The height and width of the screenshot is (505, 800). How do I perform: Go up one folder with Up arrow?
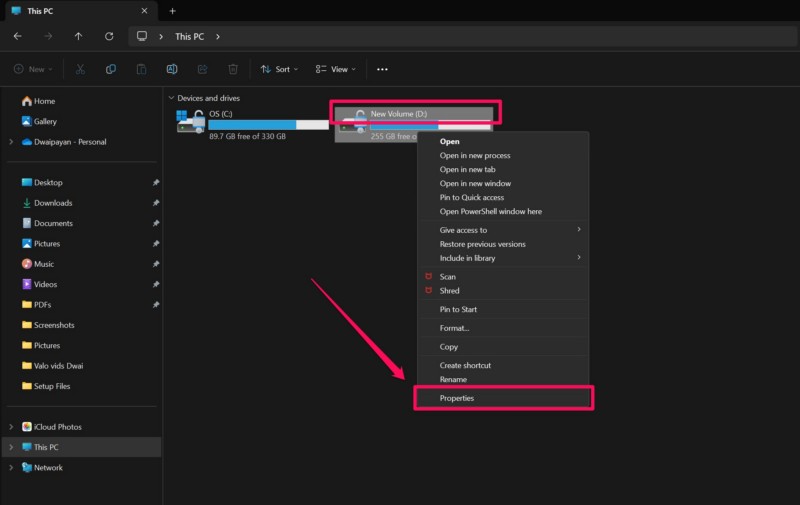(79, 36)
